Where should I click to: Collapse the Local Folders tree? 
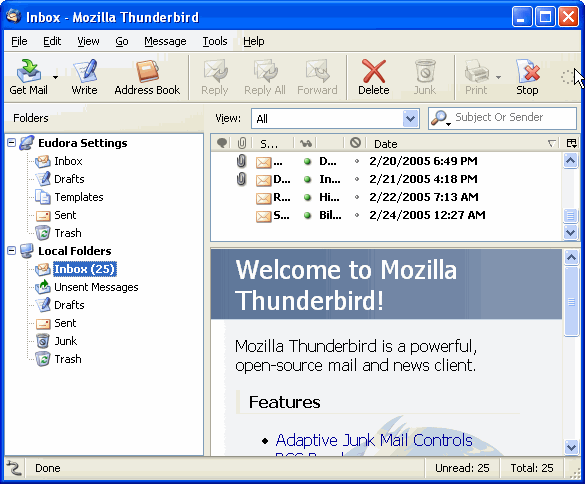click(12, 250)
